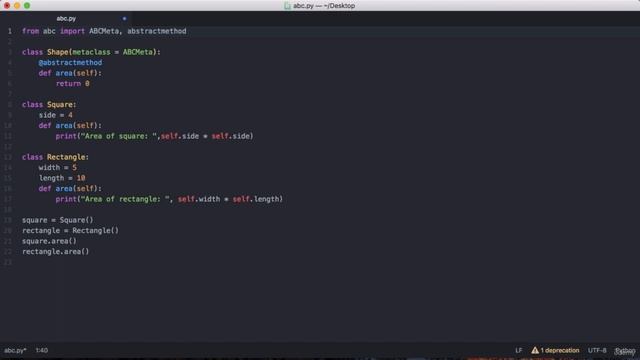Image resolution: width=640 pixels, height=360 pixels.
Task: Minimize the window with the yellow button
Action: pos(17,6)
